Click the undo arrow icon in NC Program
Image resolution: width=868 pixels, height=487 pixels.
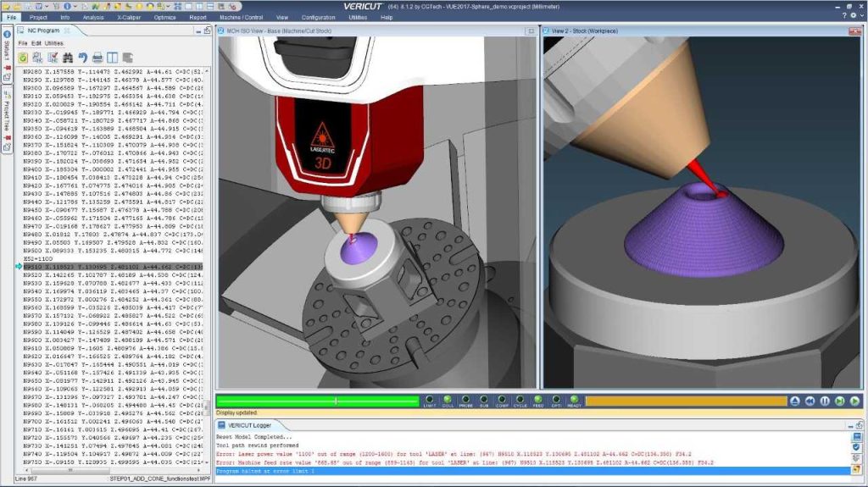click(x=82, y=58)
